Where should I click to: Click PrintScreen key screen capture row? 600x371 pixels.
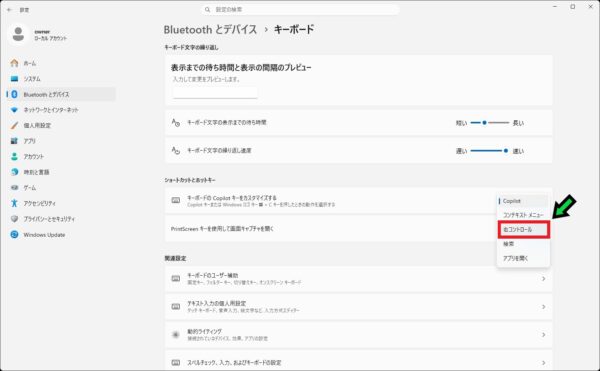click(359, 229)
